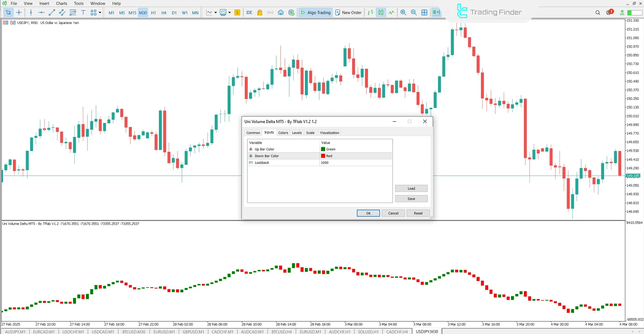Switch to the Colors tab in dialog
644x334 pixels.
283,133
